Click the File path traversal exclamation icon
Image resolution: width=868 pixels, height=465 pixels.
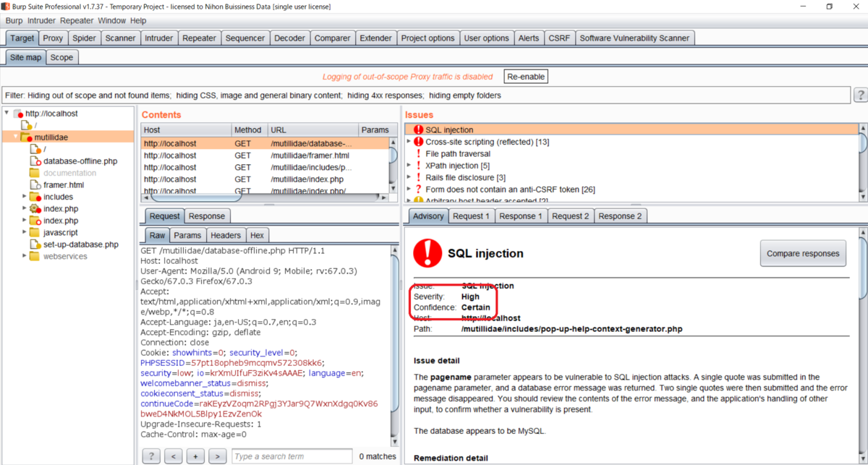[x=418, y=154]
